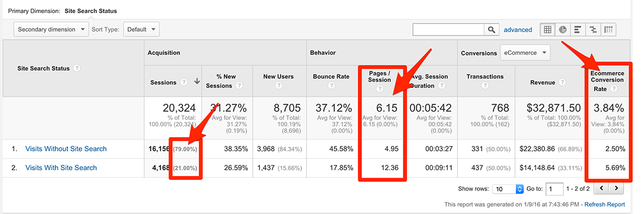This screenshot has height=214, width=644.
Task: Focus the table search input field
Action: [x=449, y=29]
